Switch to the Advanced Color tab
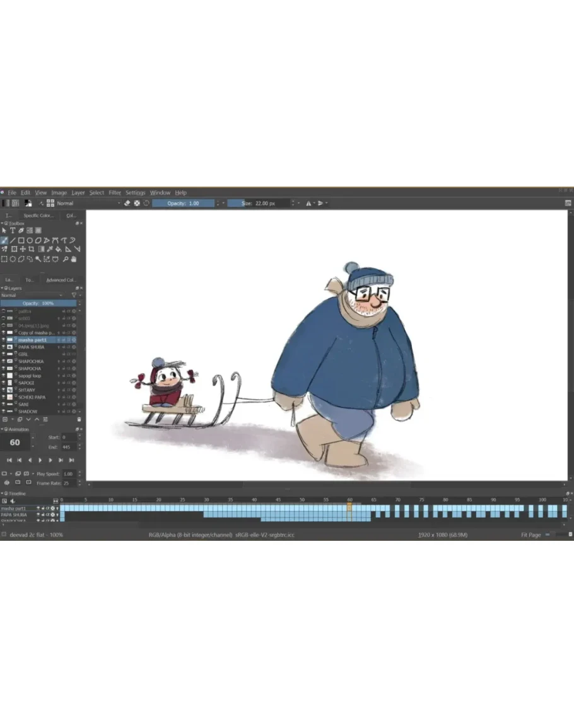 click(x=61, y=280)
